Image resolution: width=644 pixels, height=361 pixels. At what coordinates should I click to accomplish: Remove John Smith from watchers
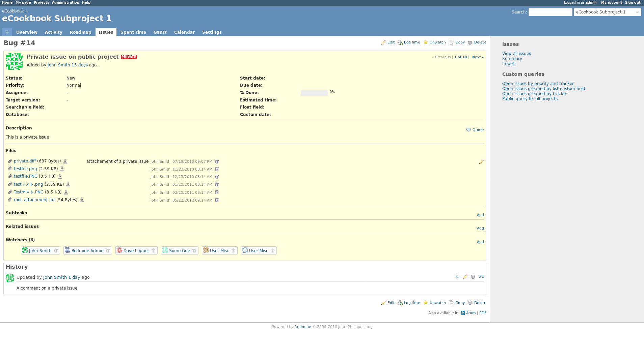56,250
